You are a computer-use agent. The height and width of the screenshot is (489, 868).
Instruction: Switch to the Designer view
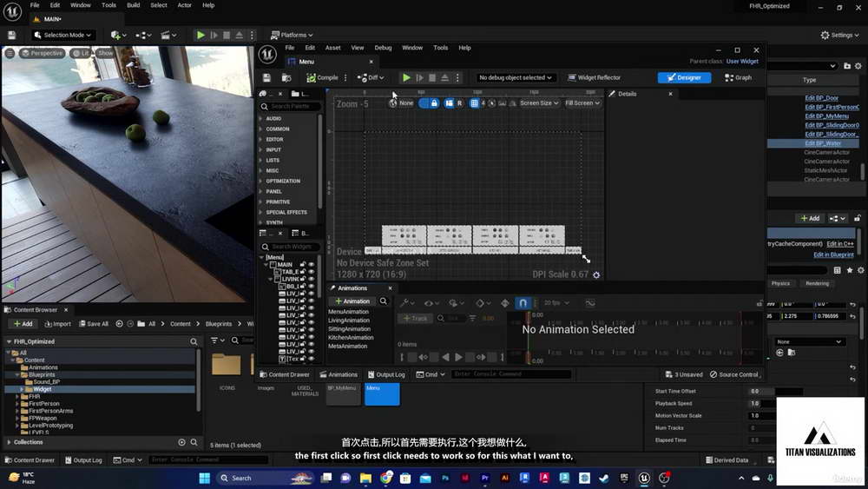coord(684,77)
